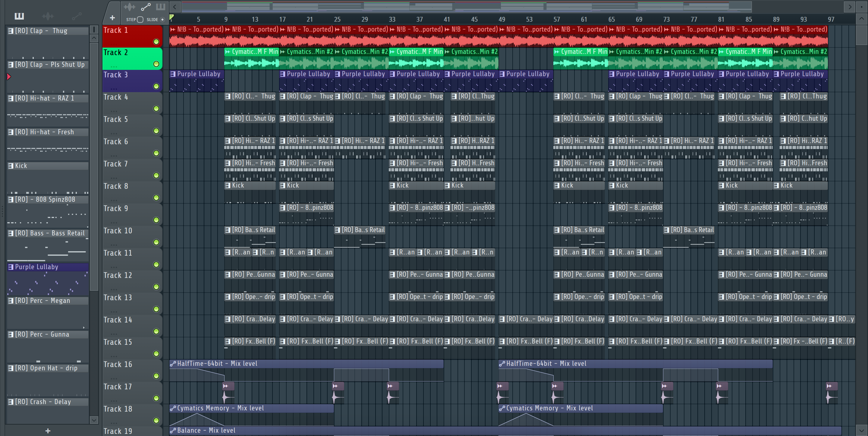Add new item with picker panel plus

click(48, 431)
